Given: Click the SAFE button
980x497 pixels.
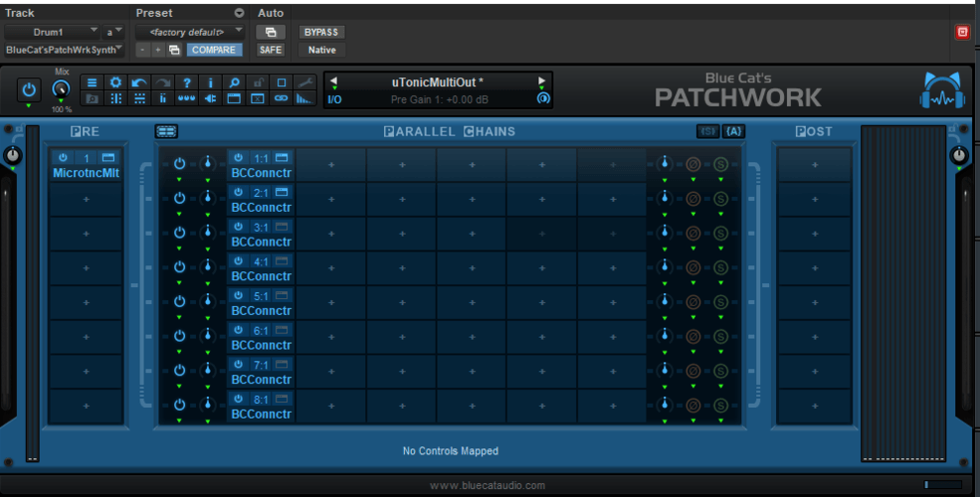Looking at the screenshot, I should (x=271, y=50).
